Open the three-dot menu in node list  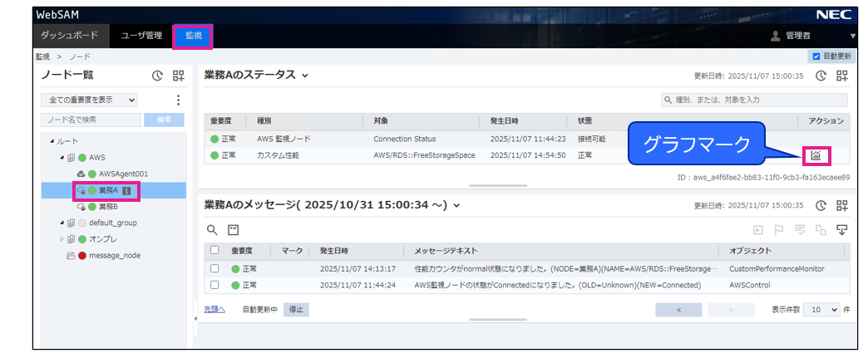178,100
